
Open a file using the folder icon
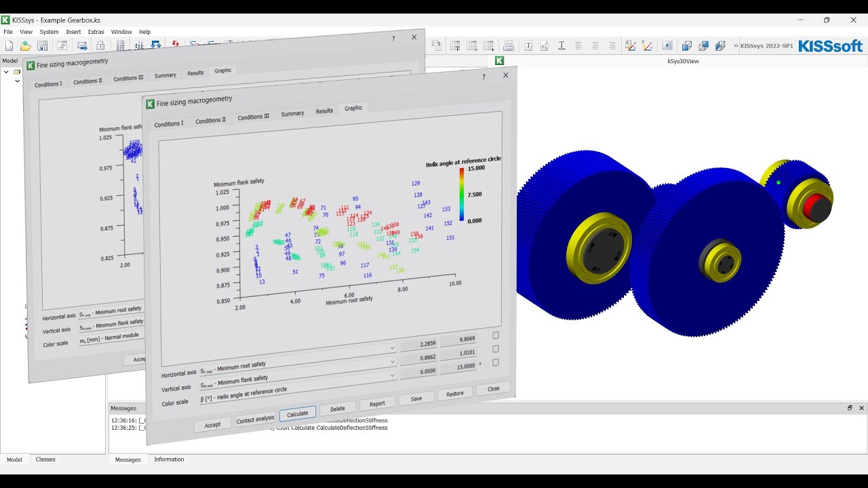[25, 46]
